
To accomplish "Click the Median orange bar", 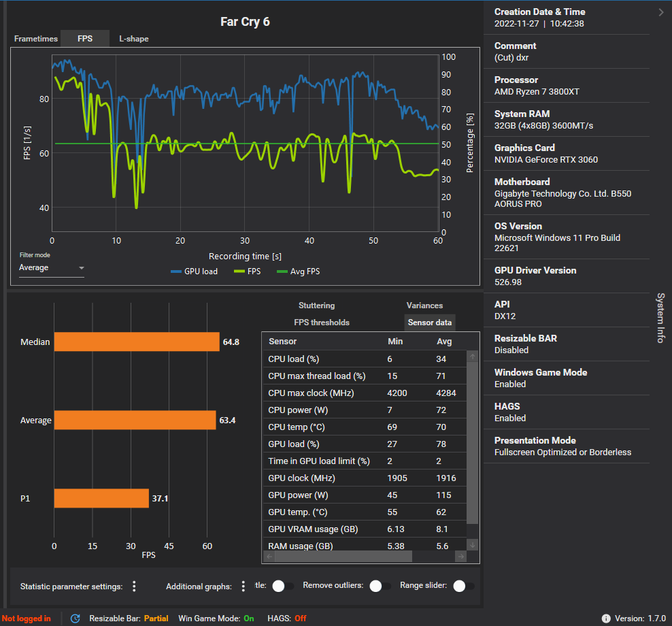I will 137,342.
